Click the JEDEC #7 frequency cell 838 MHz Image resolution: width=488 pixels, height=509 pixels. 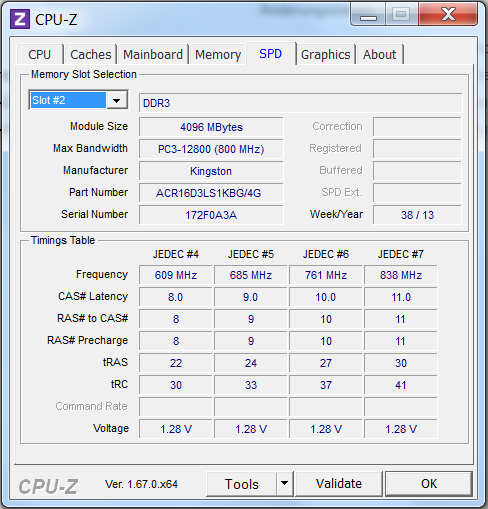[401, 275]
